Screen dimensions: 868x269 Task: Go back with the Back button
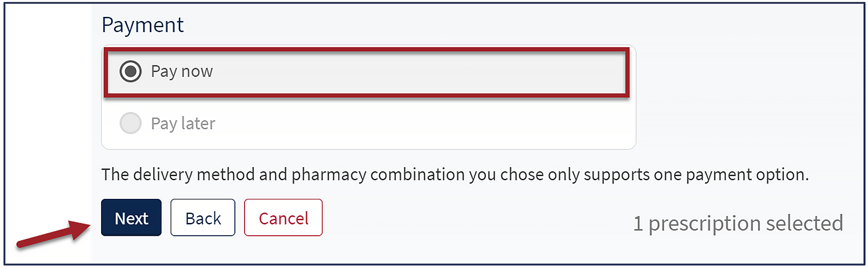203,218
